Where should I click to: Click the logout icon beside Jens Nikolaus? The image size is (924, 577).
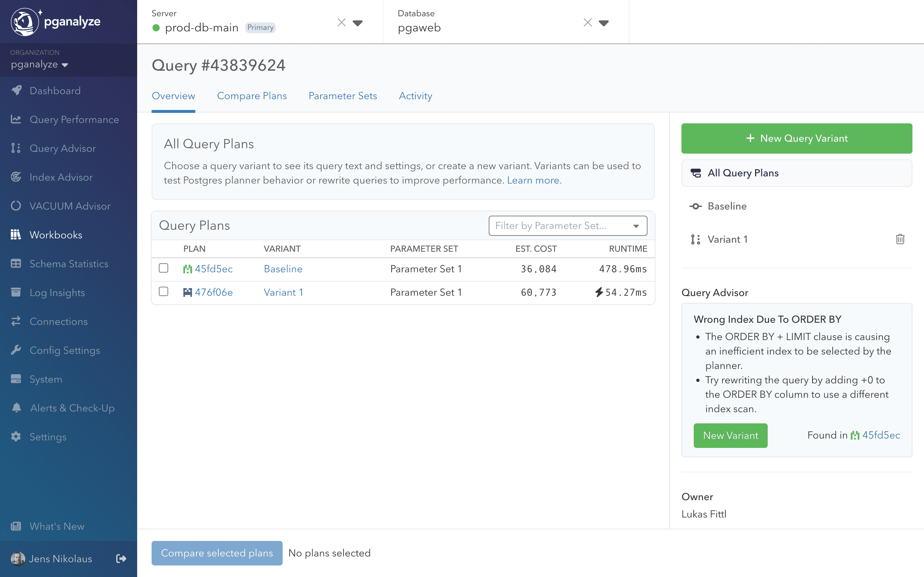pyautogui.click(x=121, y=559)
